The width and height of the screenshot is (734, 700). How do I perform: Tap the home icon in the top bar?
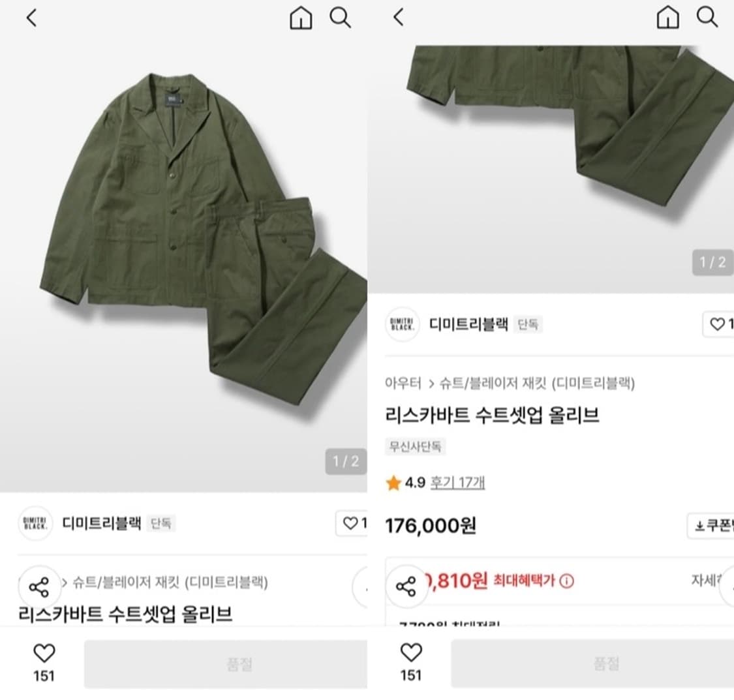(x=300, y=18)
